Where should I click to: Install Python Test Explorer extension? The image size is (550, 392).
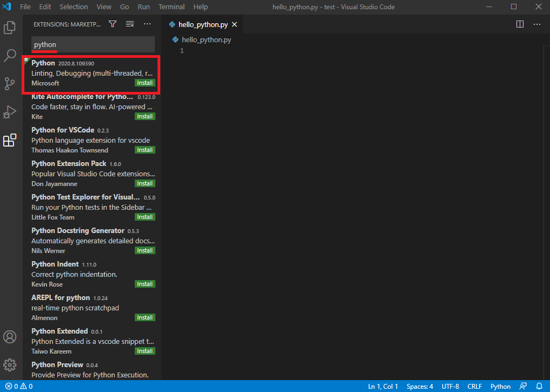[x=145, y=217]
